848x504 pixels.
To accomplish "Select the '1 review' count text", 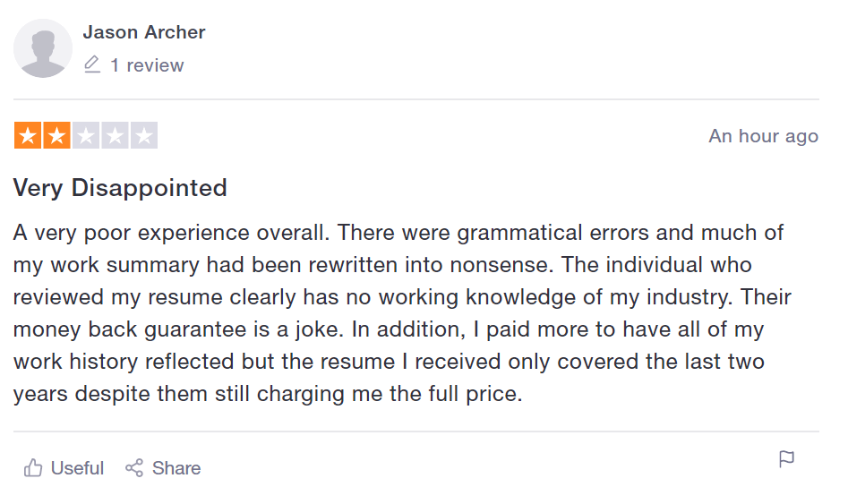I will 147,65.
